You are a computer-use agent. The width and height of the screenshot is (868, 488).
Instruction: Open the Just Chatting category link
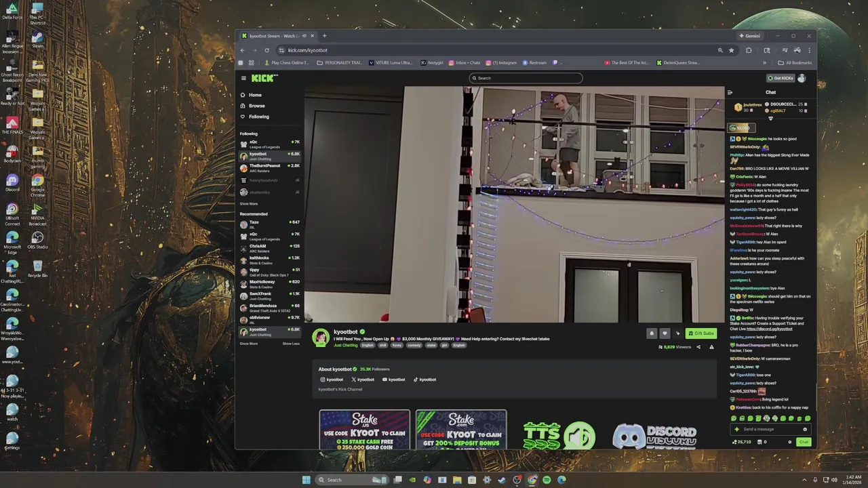pos(346,345)
